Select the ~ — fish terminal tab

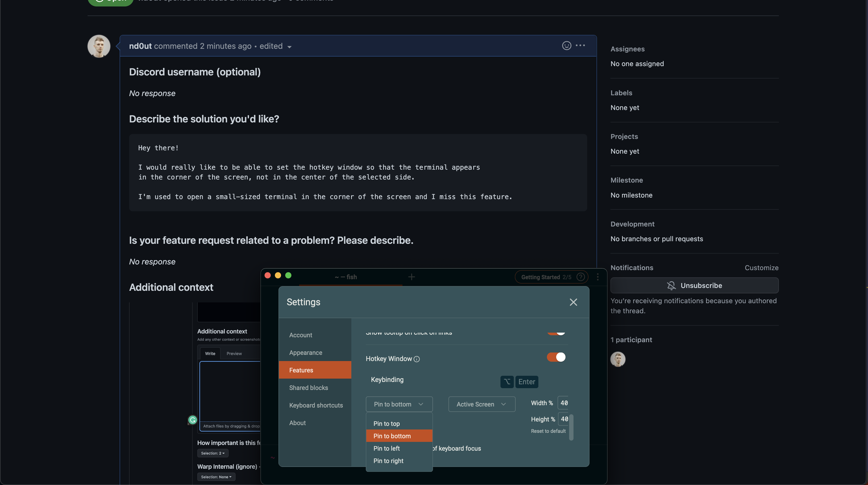click(x=351, y=277)
